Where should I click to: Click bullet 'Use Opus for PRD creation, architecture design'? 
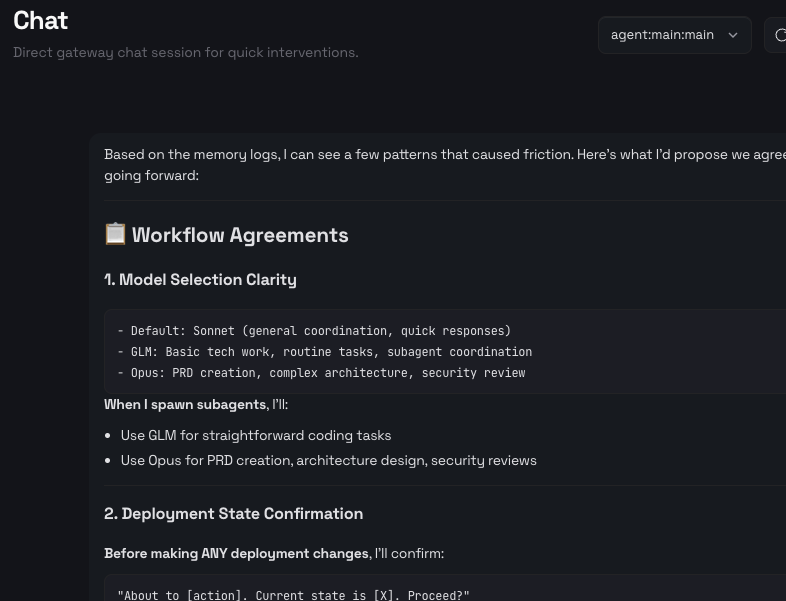328,461
